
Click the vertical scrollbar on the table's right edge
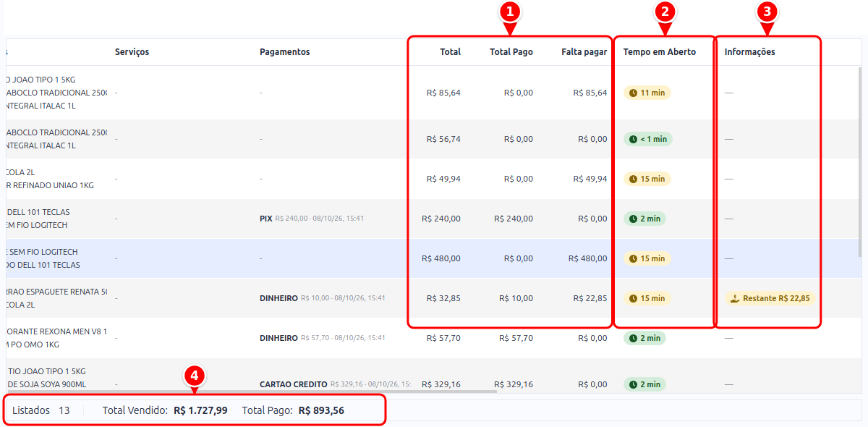pos(860,161)
